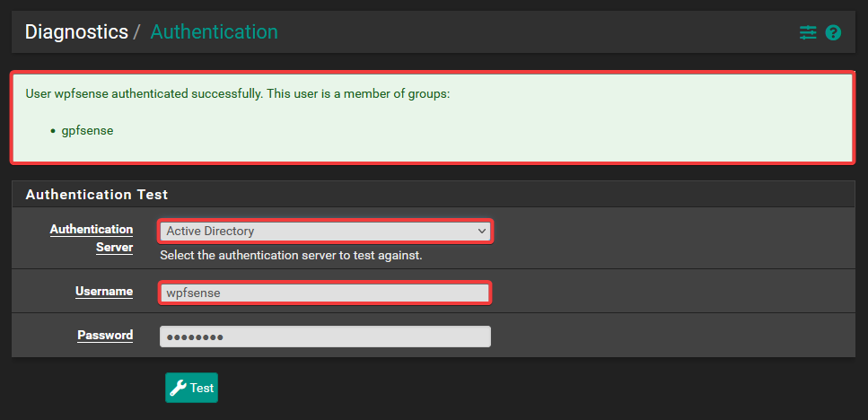Click the help text below the server dropdown
Viewport: 868px width, 420px height.
[291, 255]
